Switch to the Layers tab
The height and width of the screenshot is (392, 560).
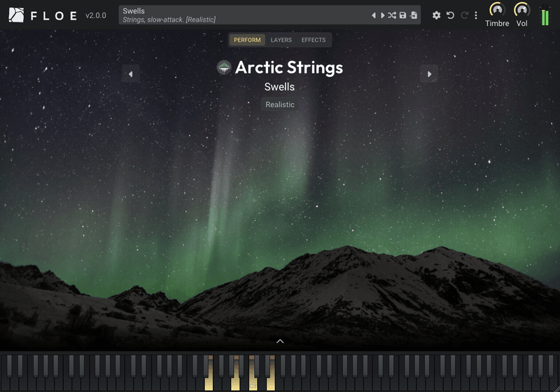coord(281,40)
